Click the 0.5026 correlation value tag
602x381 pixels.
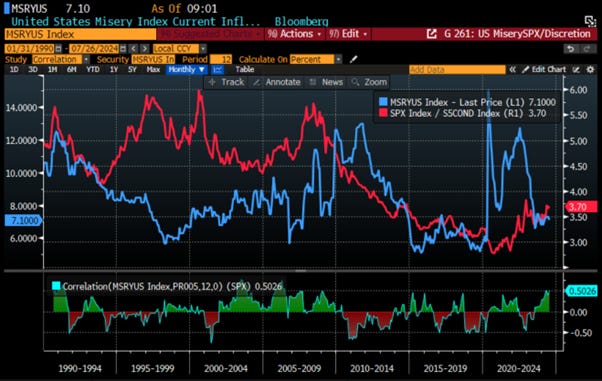click(x=581, y=291)
